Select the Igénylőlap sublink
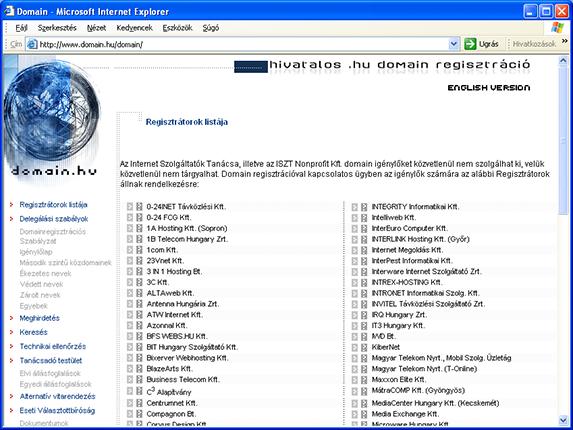 click(x=36, y=252)
